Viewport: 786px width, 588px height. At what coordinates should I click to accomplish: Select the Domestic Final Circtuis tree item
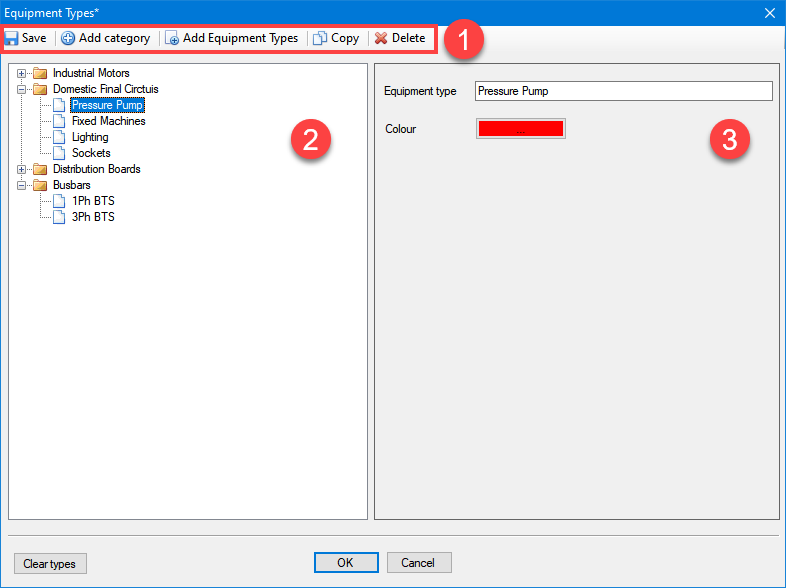pos(106,89)
